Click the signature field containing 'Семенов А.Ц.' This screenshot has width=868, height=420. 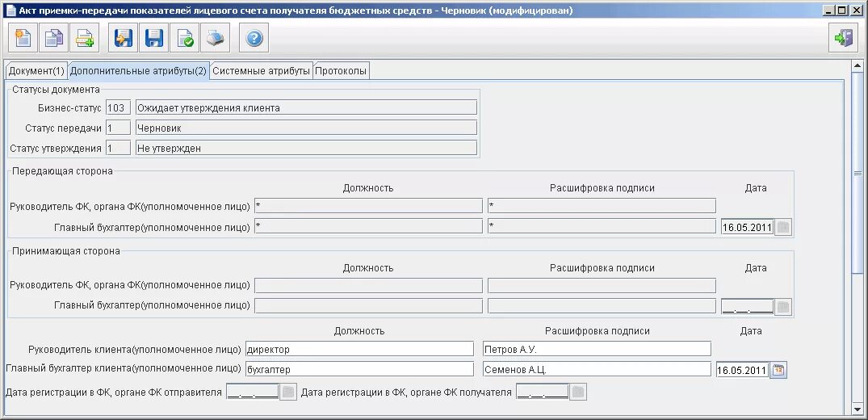point(597,369)
